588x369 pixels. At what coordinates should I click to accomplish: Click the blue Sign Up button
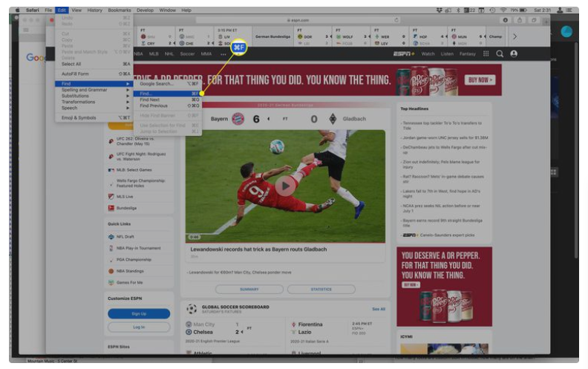139,313
